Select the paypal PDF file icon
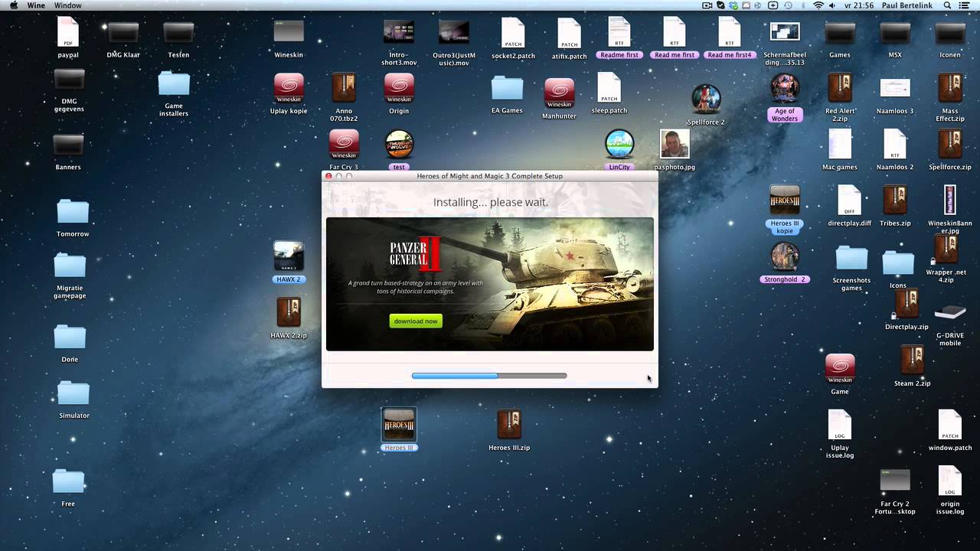 pos(68,32)
